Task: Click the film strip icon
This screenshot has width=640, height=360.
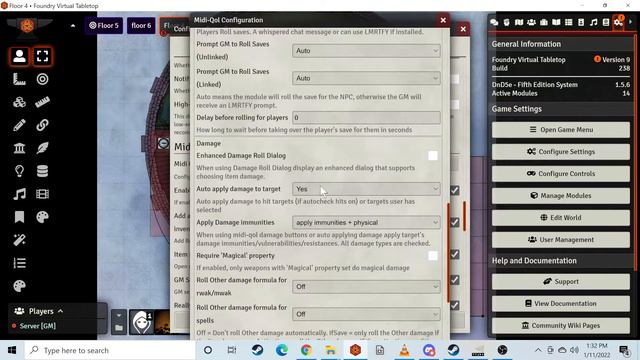Action: tap(42, 194)
